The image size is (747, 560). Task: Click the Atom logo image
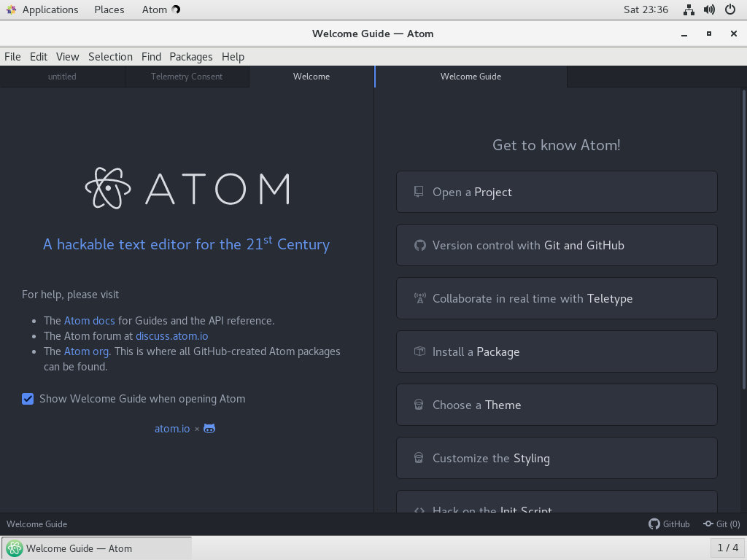(x=187, y=189)
